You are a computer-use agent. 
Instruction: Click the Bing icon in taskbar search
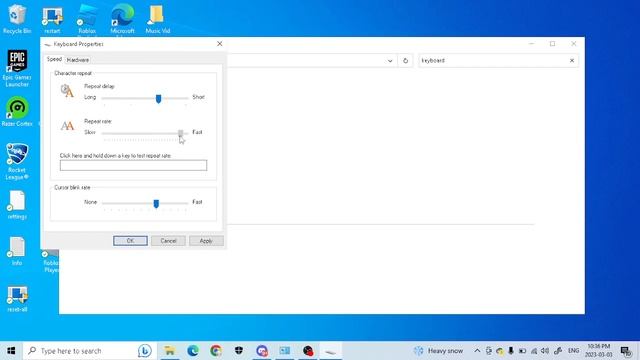click(144, 351)
